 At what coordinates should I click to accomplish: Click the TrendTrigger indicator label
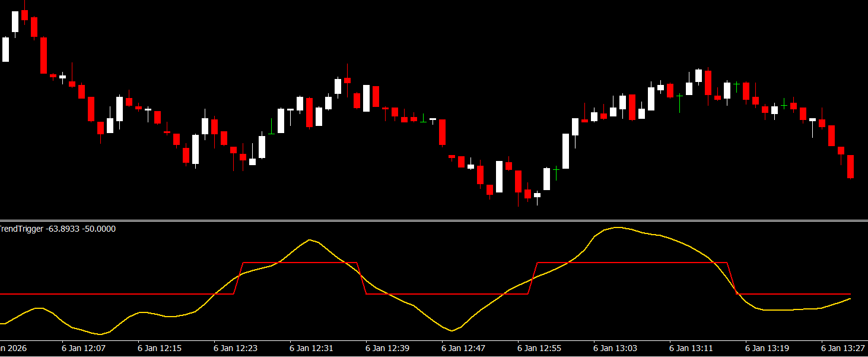click(58, 229)
